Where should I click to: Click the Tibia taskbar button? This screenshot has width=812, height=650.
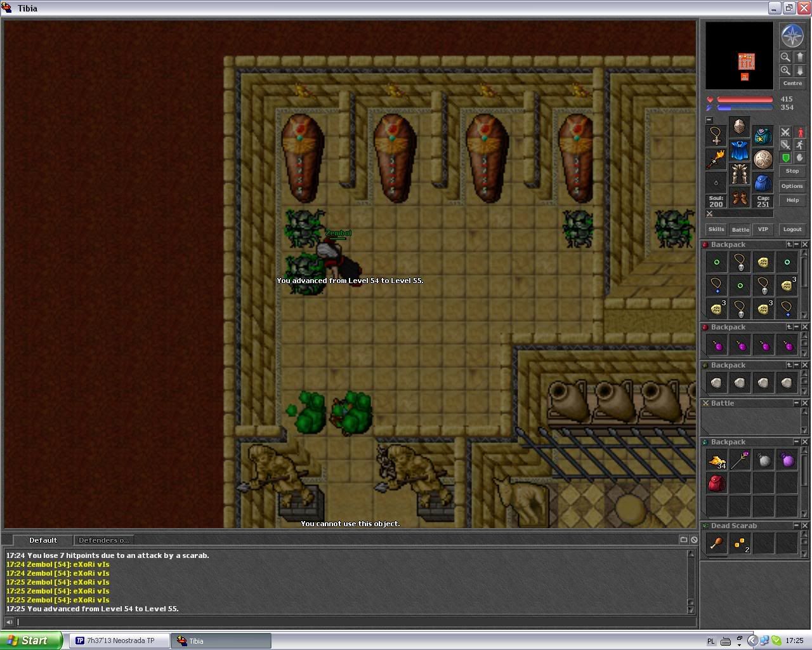point(221,640)
